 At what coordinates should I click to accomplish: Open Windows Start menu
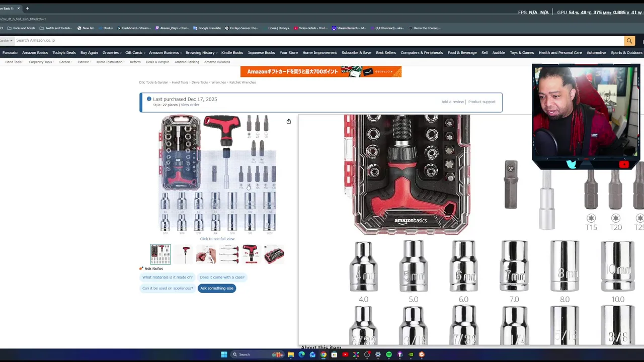[x=224, y=354]
